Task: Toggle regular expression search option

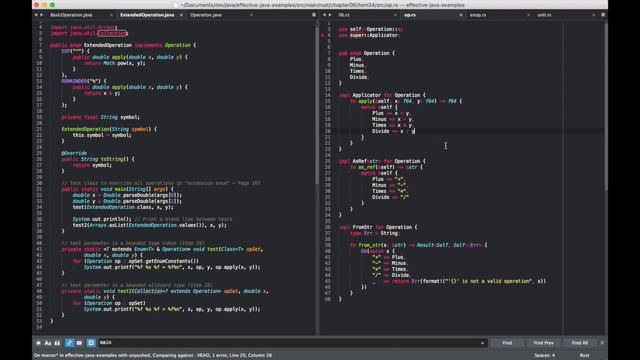Action: click(38, 343)
